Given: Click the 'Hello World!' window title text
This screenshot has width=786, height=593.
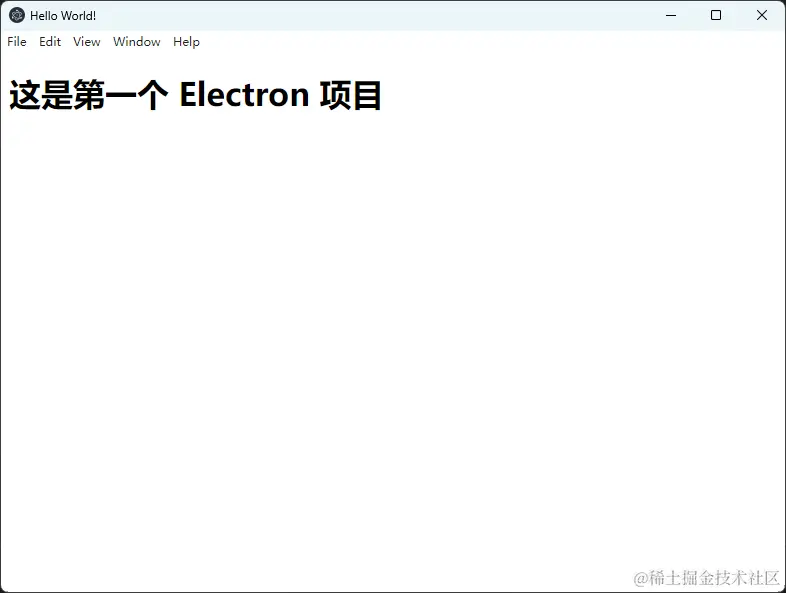Looking at the screenshot, I should coord(63,16).
